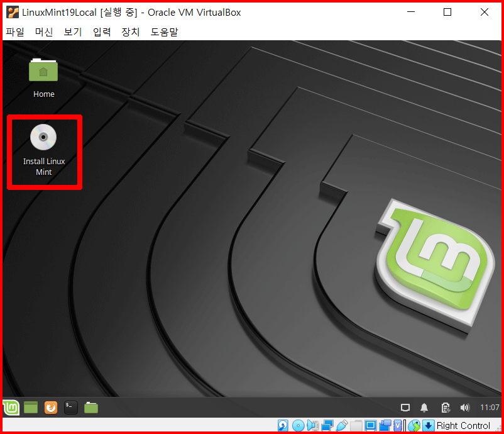Click the VirtualBox network indicator
The width and height of the screenshot is (504, 434).
click(x=327, y=426)
